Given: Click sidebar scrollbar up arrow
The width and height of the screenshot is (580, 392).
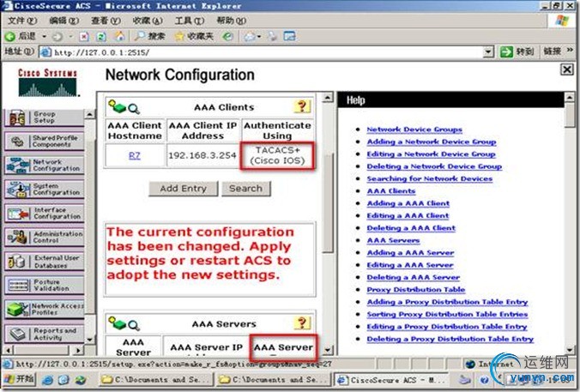Looking at the screenshot, I should click(x=90, y=114).
